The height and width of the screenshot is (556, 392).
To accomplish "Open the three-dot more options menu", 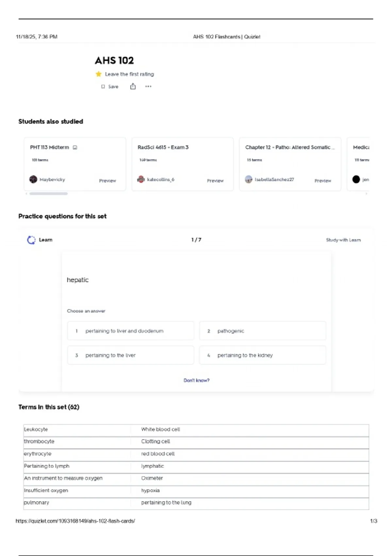I will pos(148,87).
